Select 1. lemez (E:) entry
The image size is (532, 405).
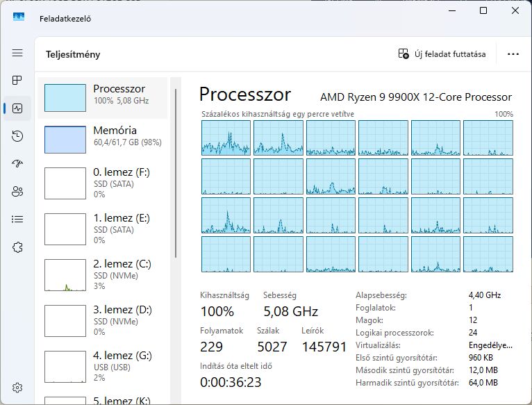(x=103, y=229)
